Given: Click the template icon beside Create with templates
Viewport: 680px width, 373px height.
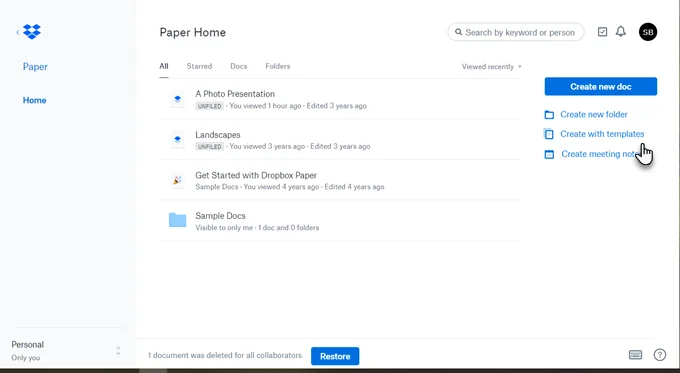Looking at the screenshot, I should pyautogui.click(x=549, y=134).
